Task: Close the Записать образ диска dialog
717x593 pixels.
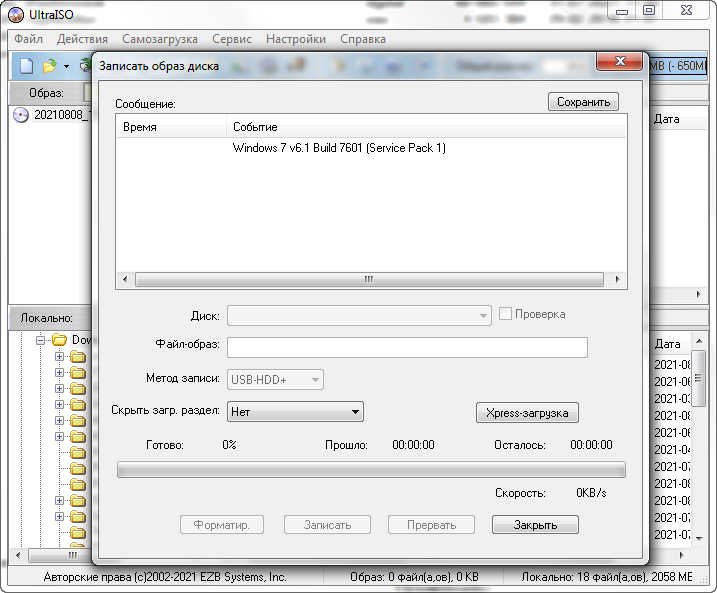Action: pos(619,61)
